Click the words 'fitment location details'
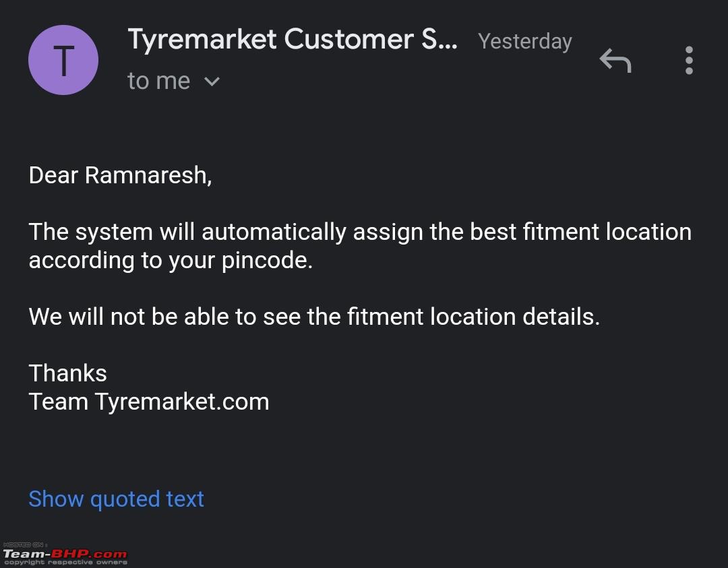The image size is (728, 568). pyautogui.click(x=471, y=317)
